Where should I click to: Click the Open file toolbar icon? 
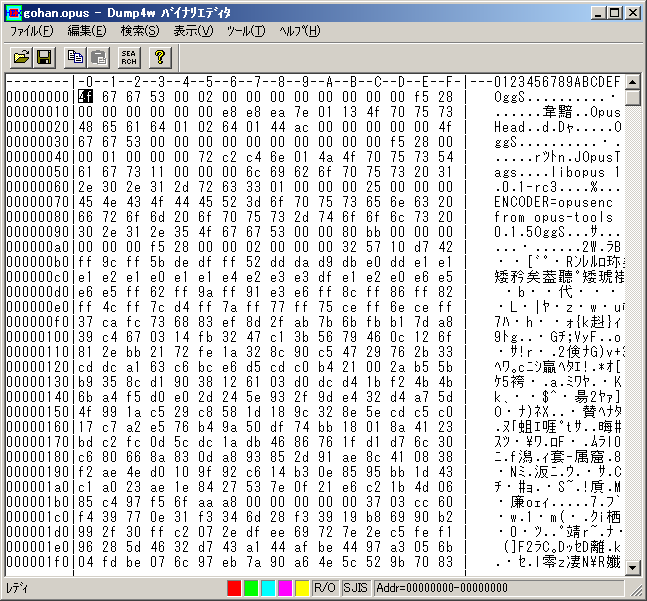click(20, 57)
